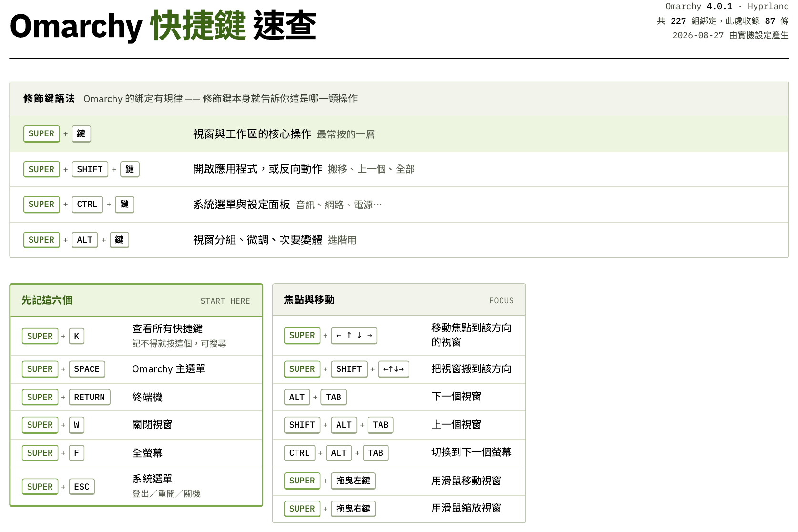Click the "焦點與移動" card heading
Screen dimensions: 798x532
[309, 300]
